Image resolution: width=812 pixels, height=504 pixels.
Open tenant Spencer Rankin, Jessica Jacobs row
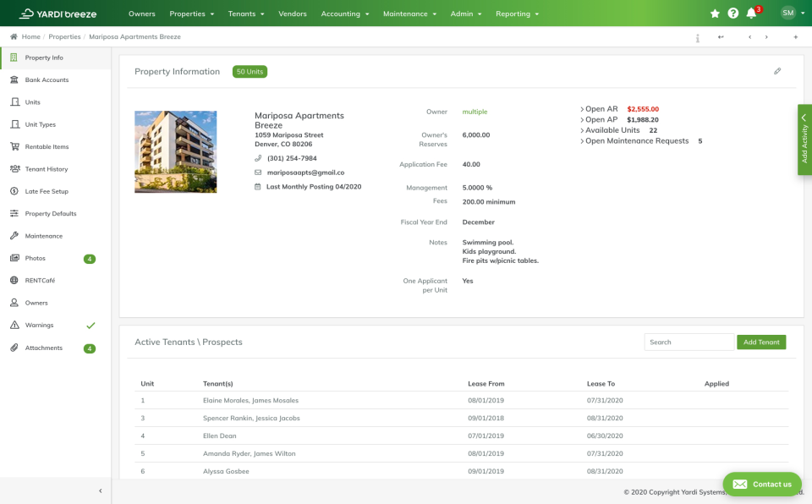(462, 418)
